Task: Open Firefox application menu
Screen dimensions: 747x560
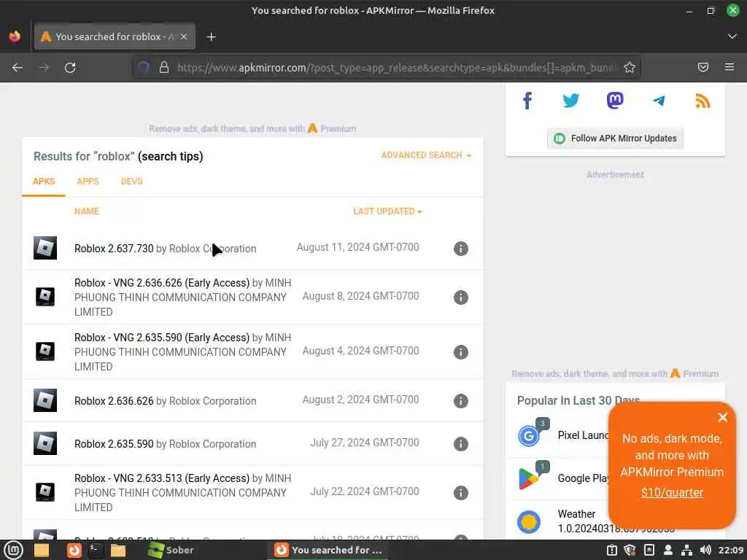Action: pos(729,67)
